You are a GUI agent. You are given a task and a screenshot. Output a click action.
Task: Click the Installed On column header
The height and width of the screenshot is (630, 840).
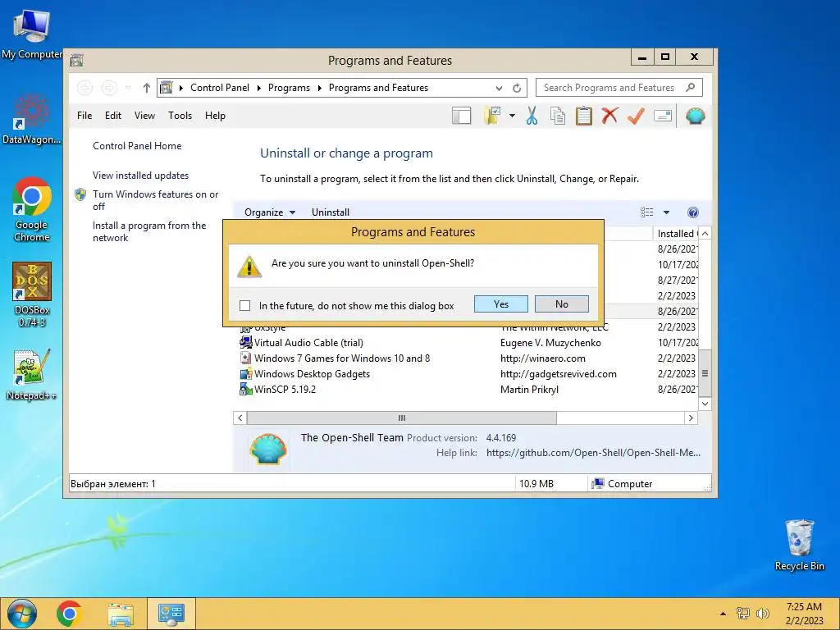tap(676, 234)
